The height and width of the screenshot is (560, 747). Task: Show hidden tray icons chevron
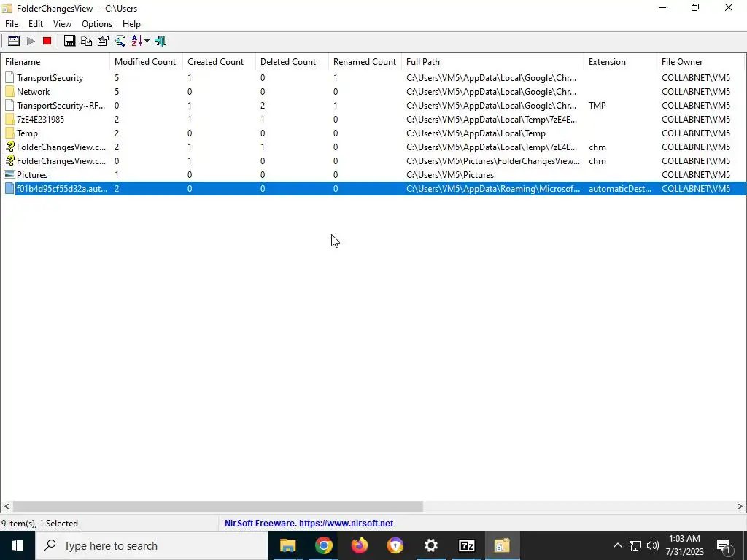(x=617, y=545)
